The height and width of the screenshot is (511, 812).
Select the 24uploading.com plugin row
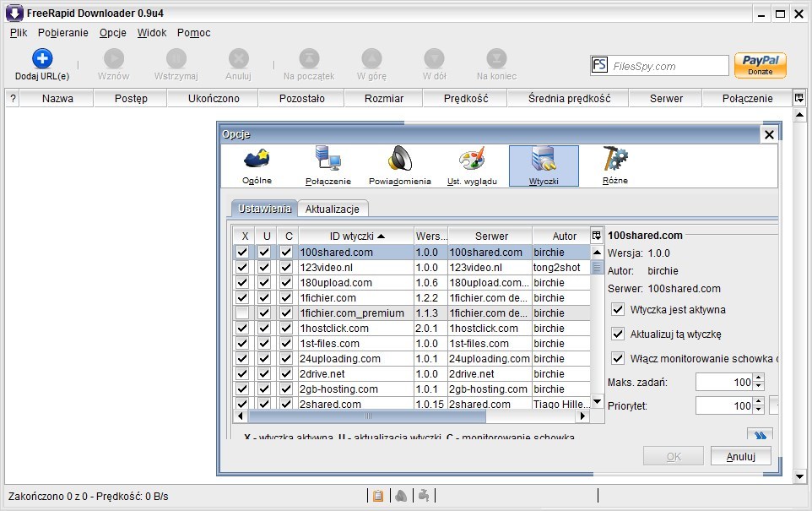[411, 359]
